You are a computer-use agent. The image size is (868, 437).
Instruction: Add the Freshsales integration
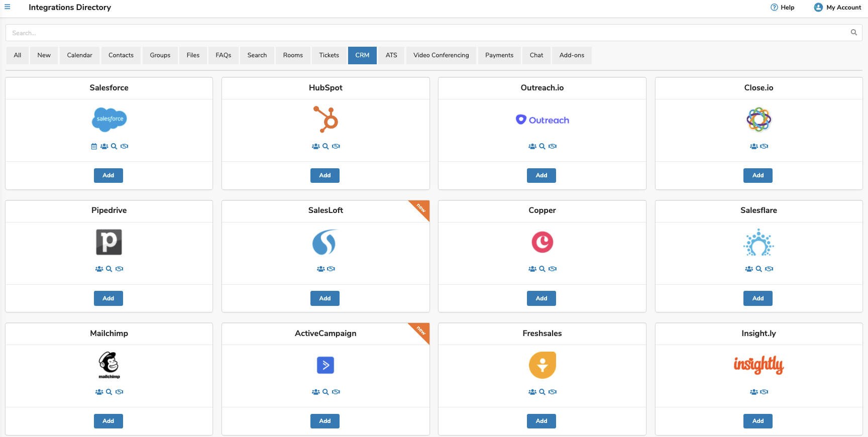click(541, 421)
